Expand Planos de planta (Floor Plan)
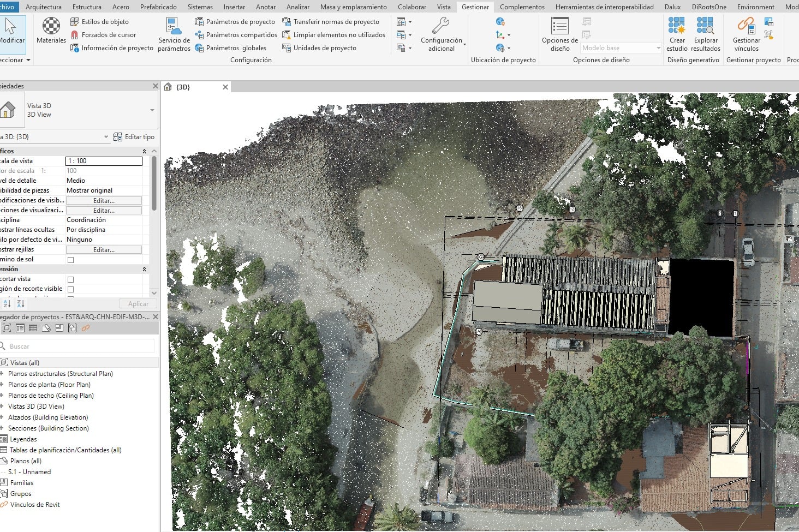The height and width of the screenshot is (532, 799). (2, 385)
